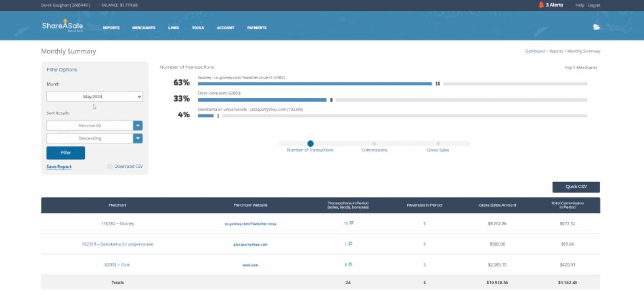
Task: Click the 3 Alerts text
Action: 554,5
